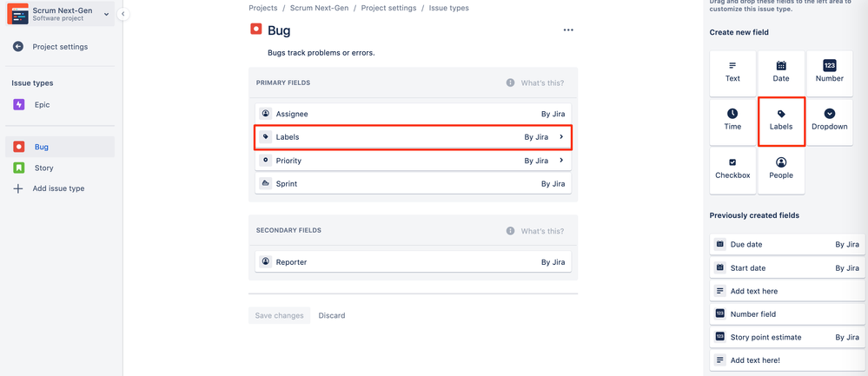Click the purple Epic lightning icon
The height and width of the screenshot is (376, 868).
pos(19,104)
